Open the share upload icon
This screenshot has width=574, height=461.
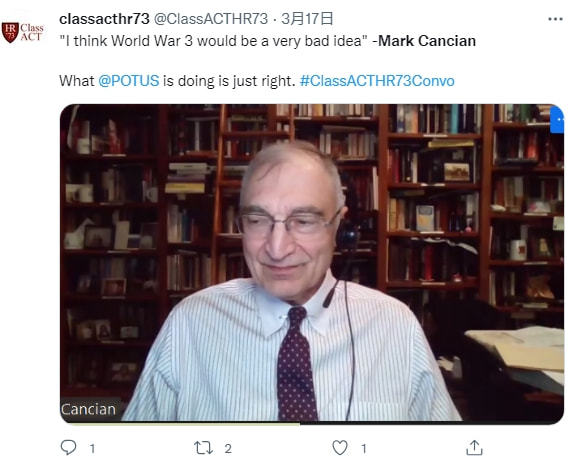pos(474,447)
